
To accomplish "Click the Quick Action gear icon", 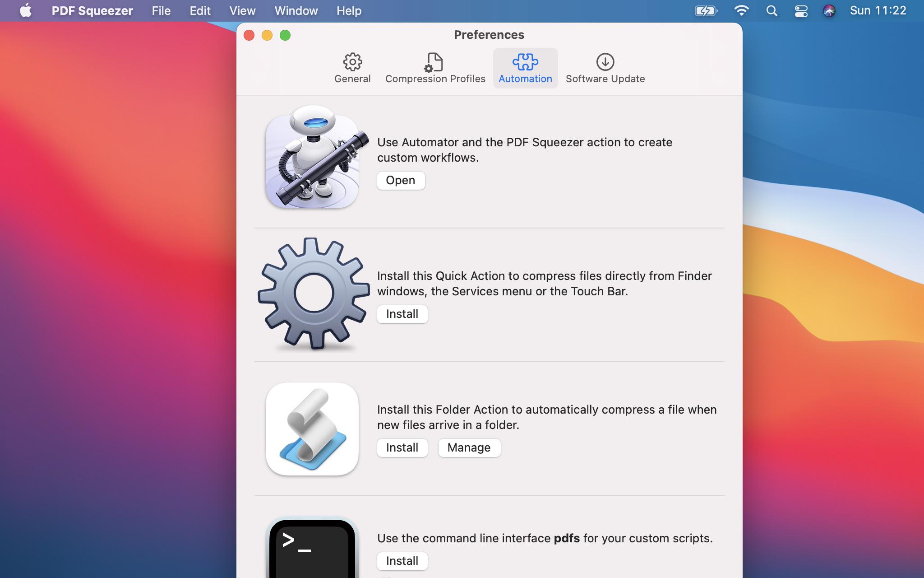I will (314, 294).
